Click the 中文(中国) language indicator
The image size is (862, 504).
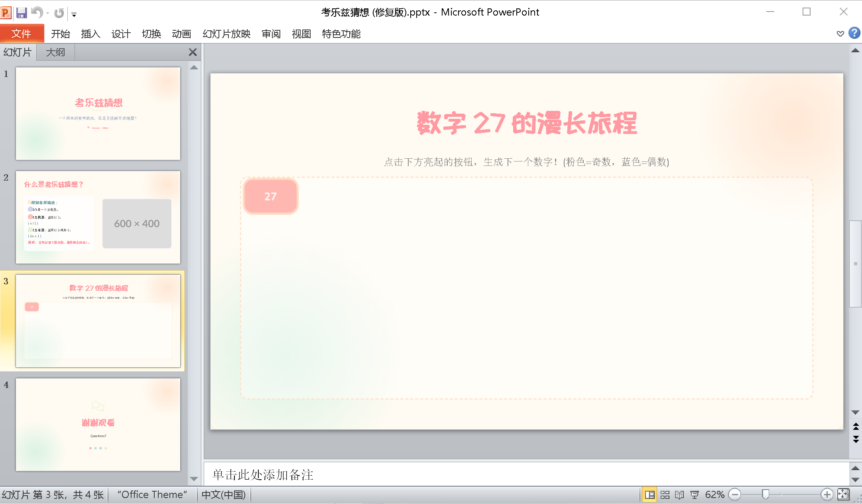click(x=223, y=495)
